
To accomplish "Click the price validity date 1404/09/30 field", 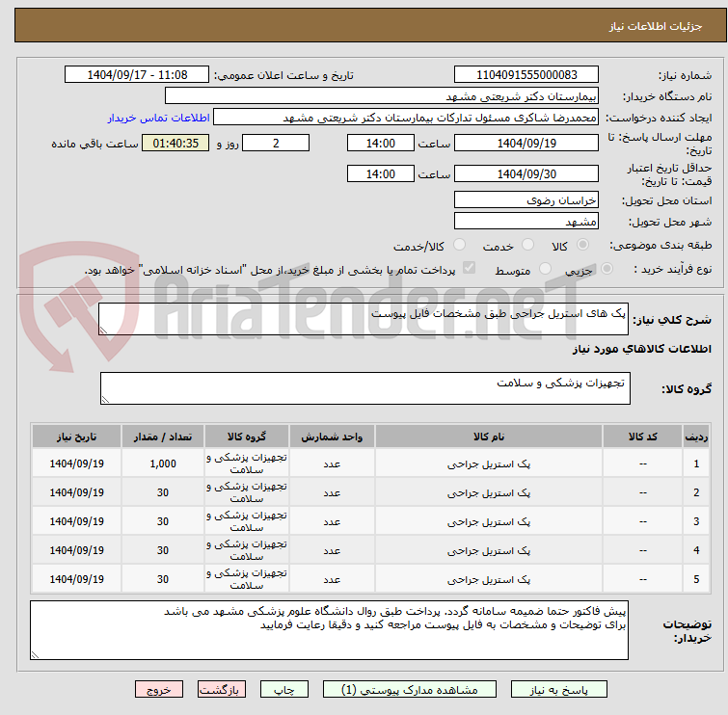I will pyautogui.click(x=526, y=173).
